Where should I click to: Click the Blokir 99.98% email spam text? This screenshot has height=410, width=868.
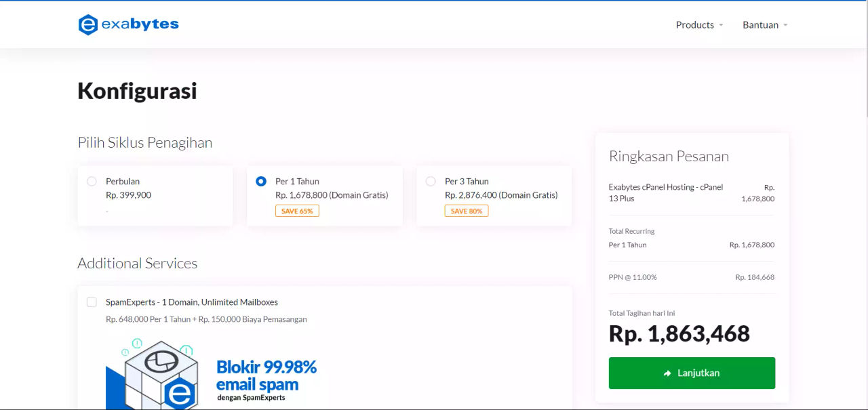267,376
